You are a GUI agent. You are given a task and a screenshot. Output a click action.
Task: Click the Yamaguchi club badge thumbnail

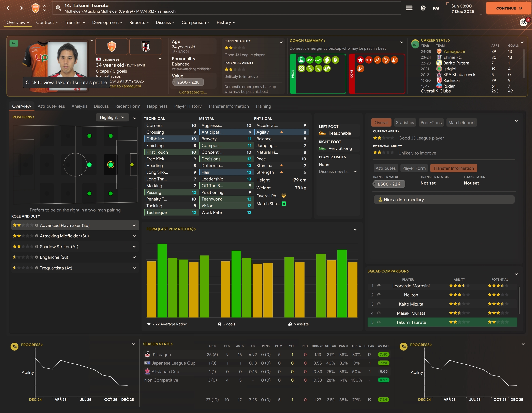[x=112, y=46]
